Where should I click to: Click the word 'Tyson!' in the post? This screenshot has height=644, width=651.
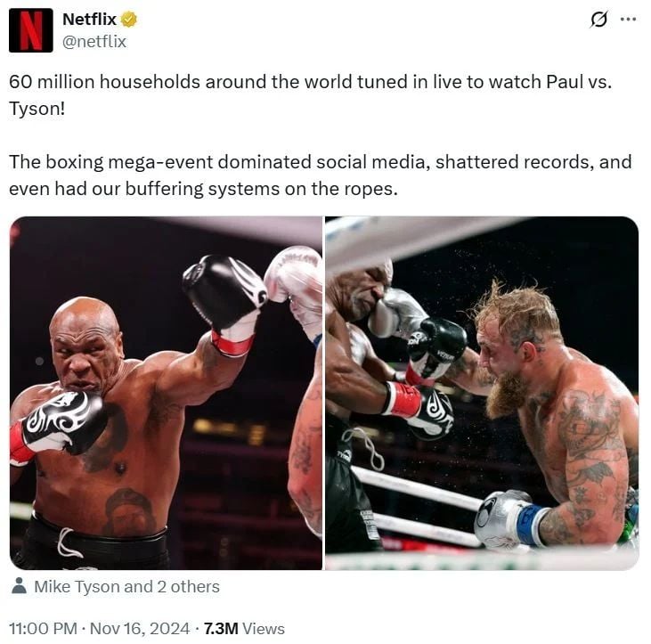coord(37,109)
